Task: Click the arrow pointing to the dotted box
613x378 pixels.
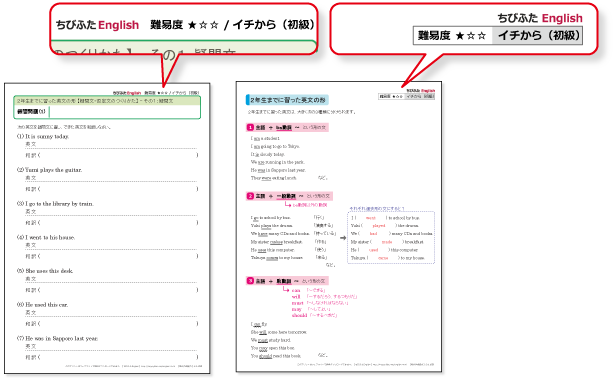Action: click(x=343, y=238)
